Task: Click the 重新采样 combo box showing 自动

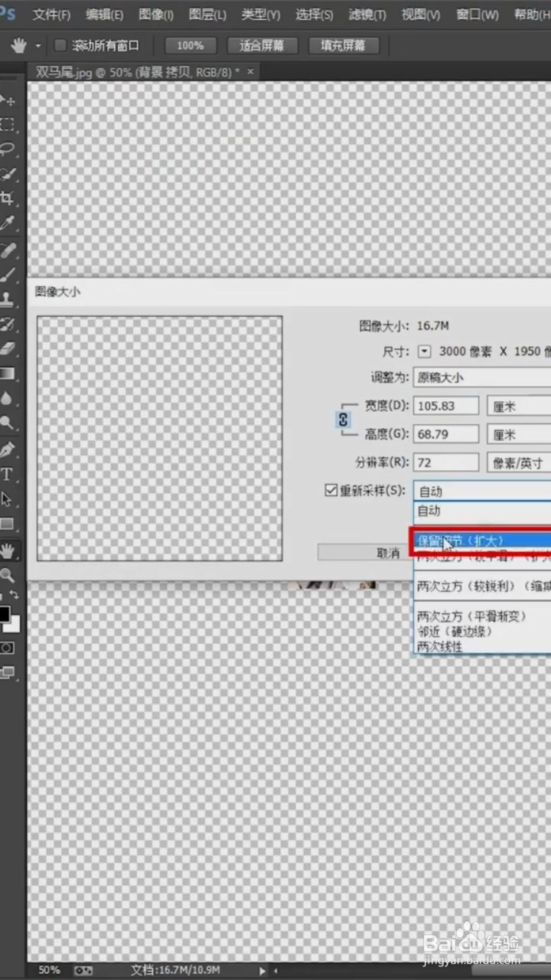Action: [x=482, y=492]
